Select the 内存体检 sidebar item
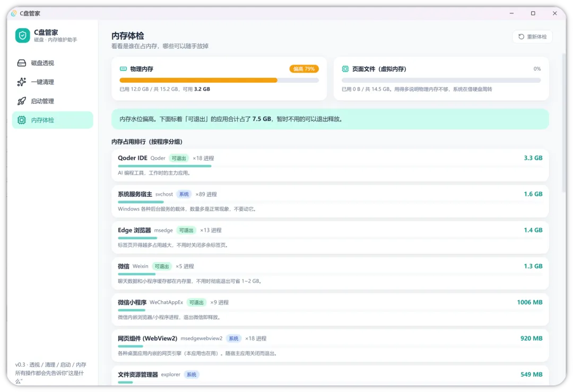This screenshot has width=573, height=392. coord(53,120)
